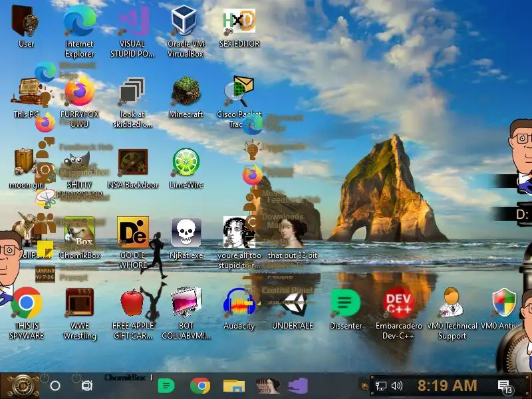This screenshot has height=399, width=532.
Task: Open Dissenter from the taskbar
Action: pos(166,386)
